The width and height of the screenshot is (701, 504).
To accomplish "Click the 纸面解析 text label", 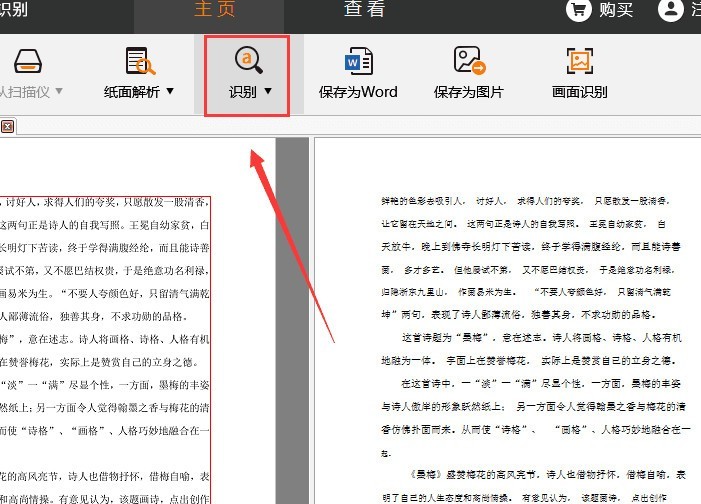I will (132, 92).
